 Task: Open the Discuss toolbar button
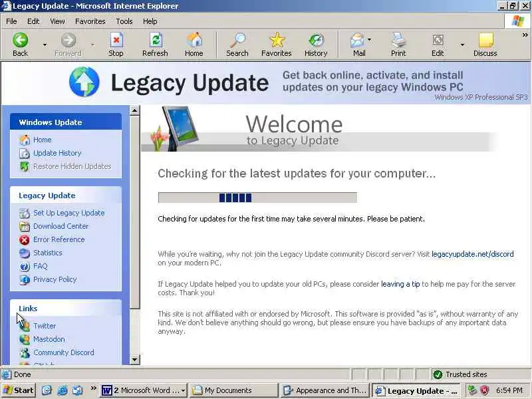pyautogui.click(x=485, y=45)
